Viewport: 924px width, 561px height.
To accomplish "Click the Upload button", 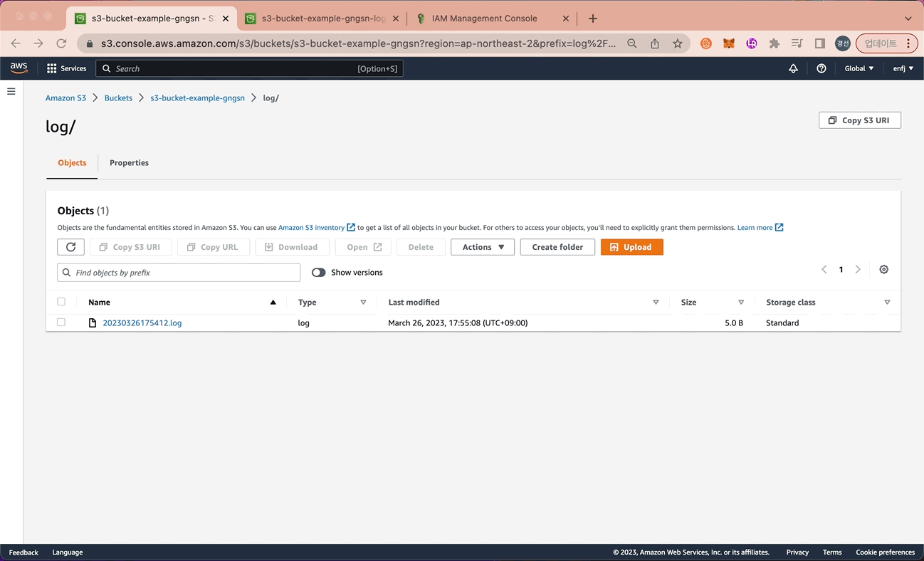I will point(631,247).
